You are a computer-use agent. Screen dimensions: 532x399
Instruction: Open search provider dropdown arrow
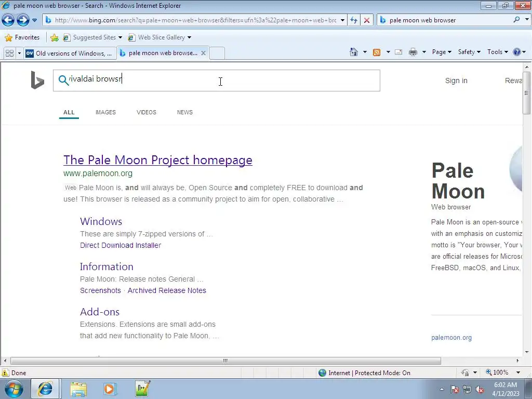(527, 20)
